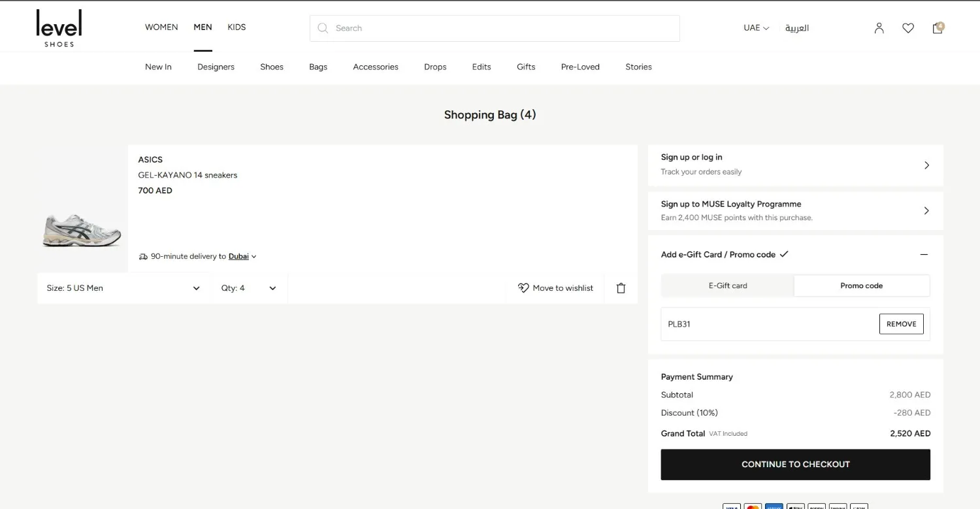Switch to the E-Gift card tab

[x=728, y=286]
